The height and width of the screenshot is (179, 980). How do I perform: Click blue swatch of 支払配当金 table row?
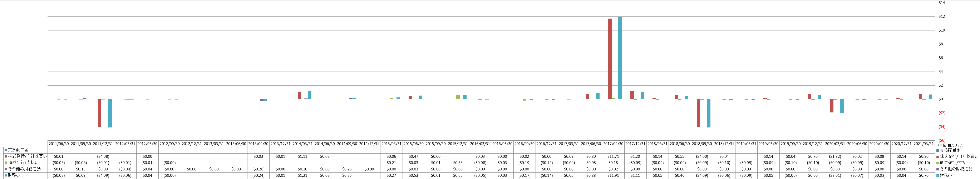[x=6, y=150]
